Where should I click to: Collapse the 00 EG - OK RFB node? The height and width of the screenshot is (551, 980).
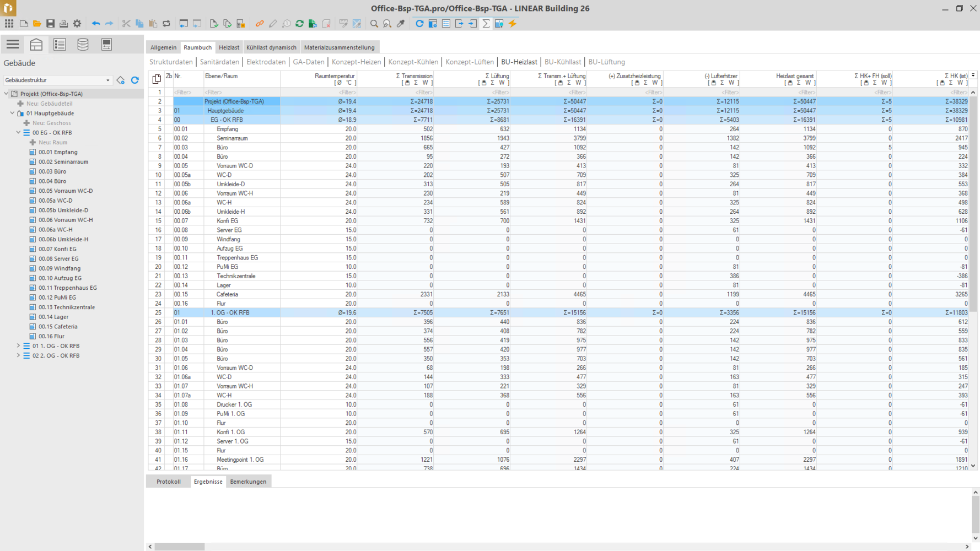click(x=18, y=133)
